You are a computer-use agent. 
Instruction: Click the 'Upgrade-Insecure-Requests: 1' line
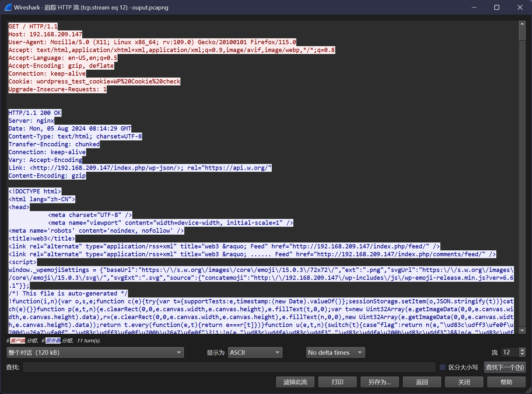click(x=58, y=89)
